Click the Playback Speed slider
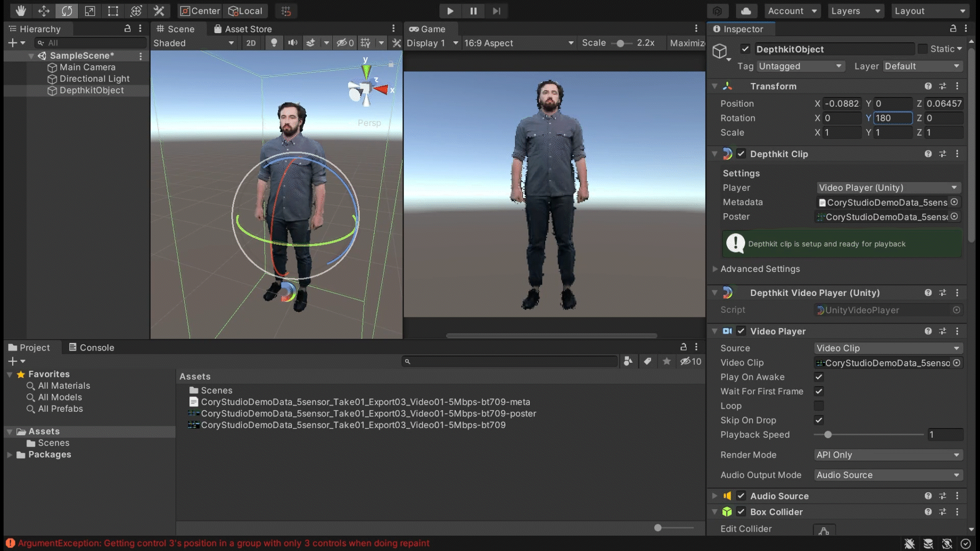This screenshot has width=980, height=551. 828,435
